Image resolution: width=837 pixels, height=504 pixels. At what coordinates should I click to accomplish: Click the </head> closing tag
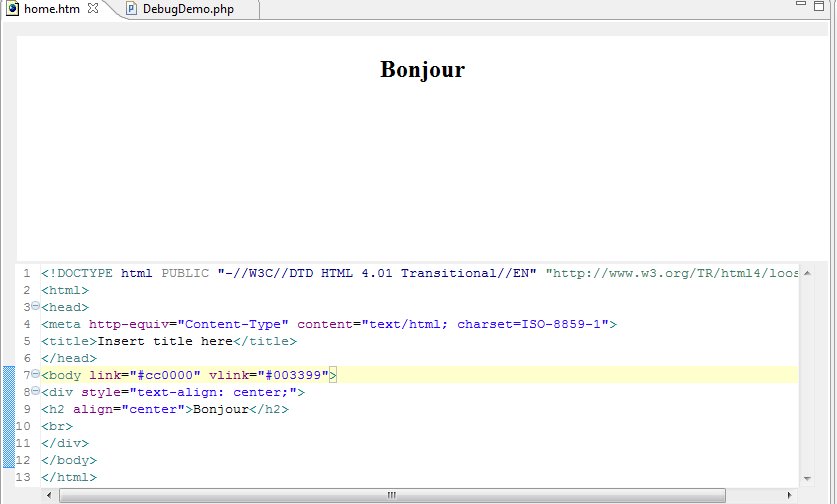69,359
